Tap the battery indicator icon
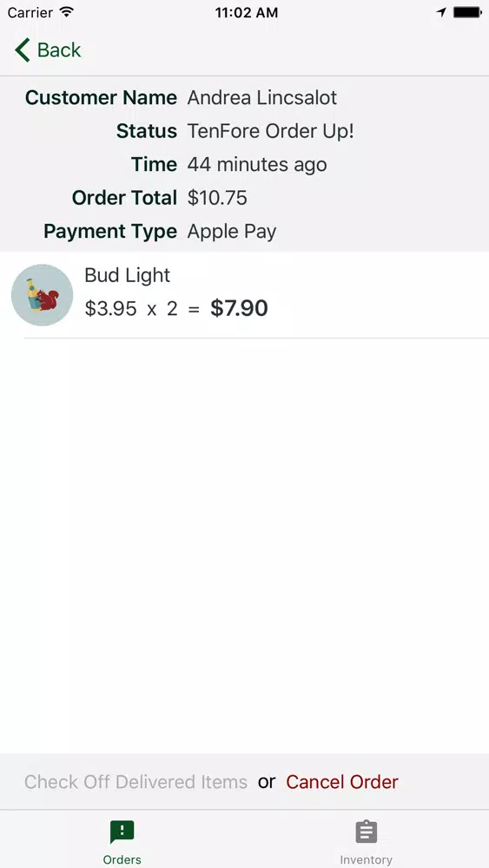The image size is (489, 868). point(466,12)
